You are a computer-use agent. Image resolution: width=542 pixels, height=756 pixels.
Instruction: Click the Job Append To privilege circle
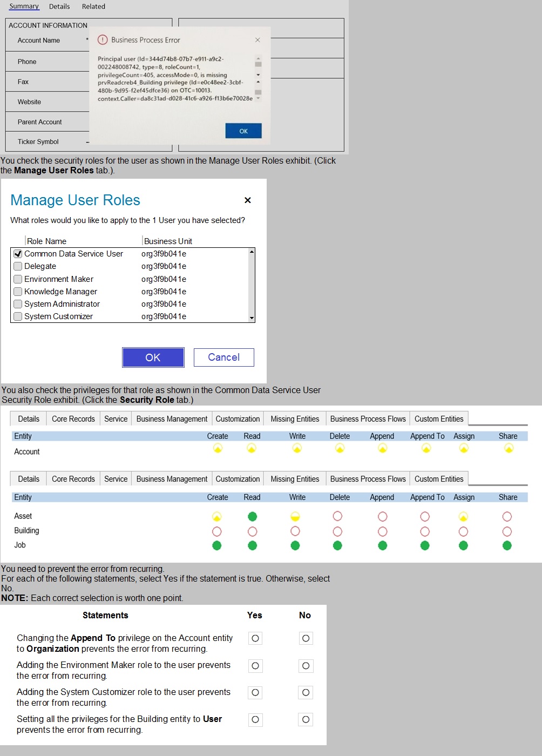click(425, 546)
